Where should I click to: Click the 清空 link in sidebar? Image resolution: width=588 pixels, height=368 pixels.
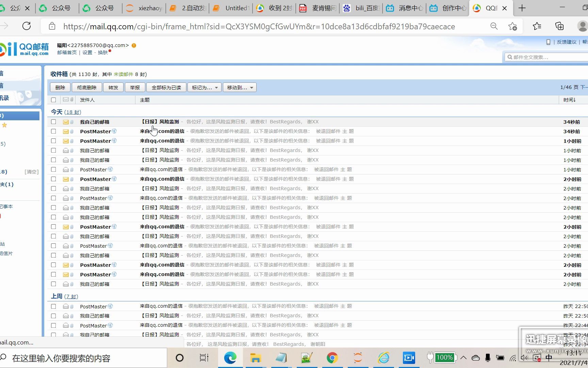32,172
